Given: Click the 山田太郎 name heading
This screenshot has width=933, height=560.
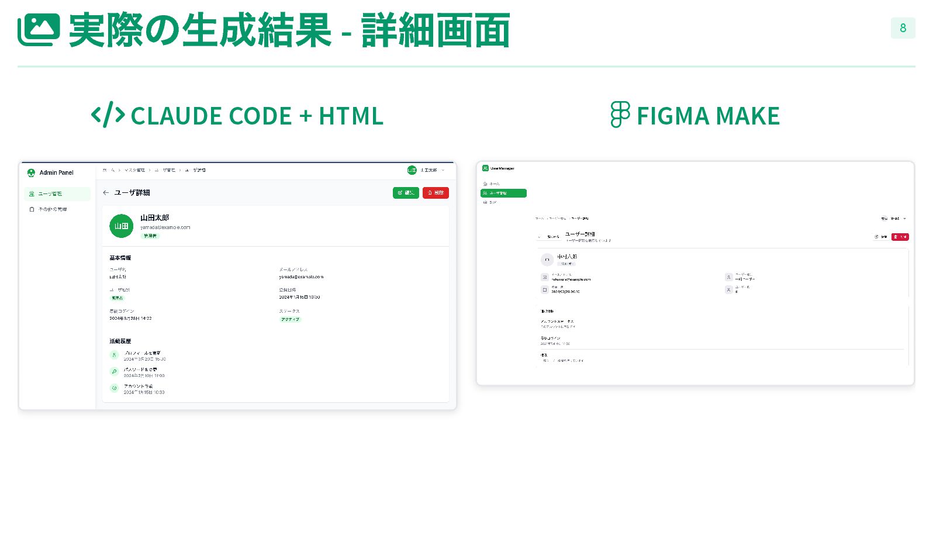Looking at the screenshot, I should point(154,217).
